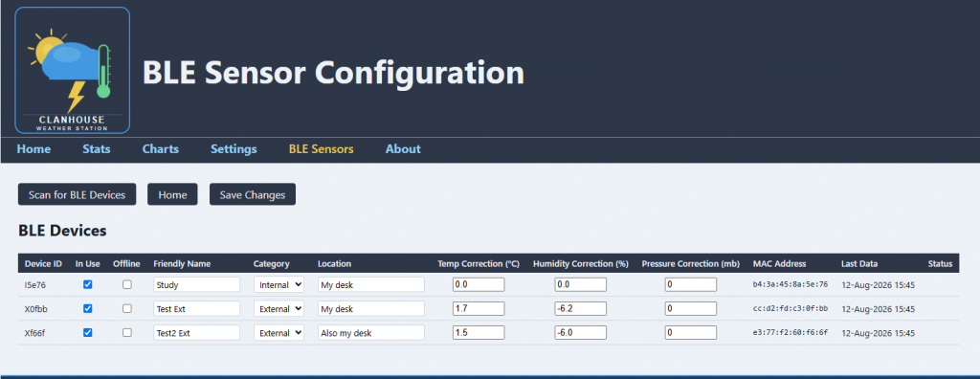Click Pressure Correction field for X0fbb
Screen dimensions: 980x379
(x=691, y=308)
